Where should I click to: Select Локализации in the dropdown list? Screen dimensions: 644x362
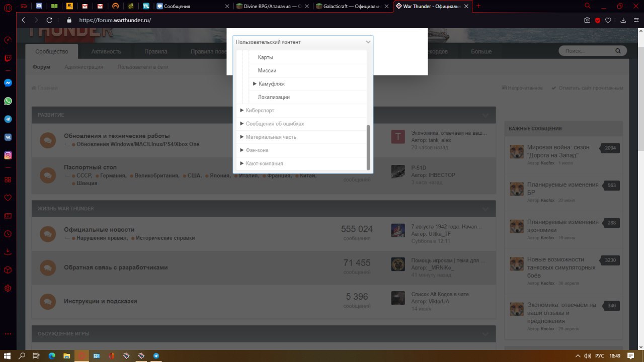[274, 97]
